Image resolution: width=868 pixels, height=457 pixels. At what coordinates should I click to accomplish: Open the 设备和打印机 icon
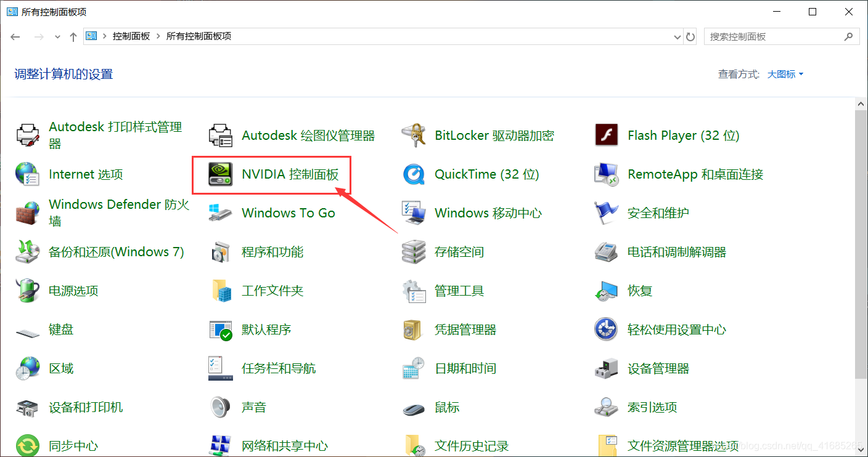tap(28, 407)
